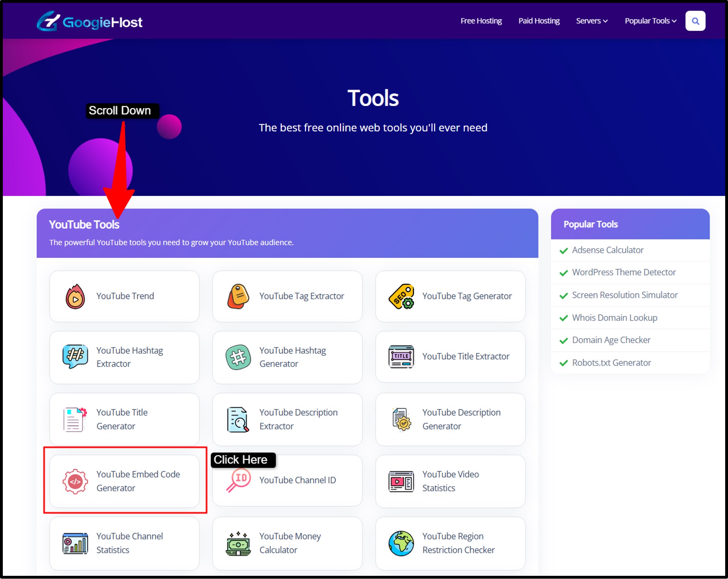Viewport: 728px width, 579px height.
Task: Open the Robots.txt Generator link
Action: 611,362
